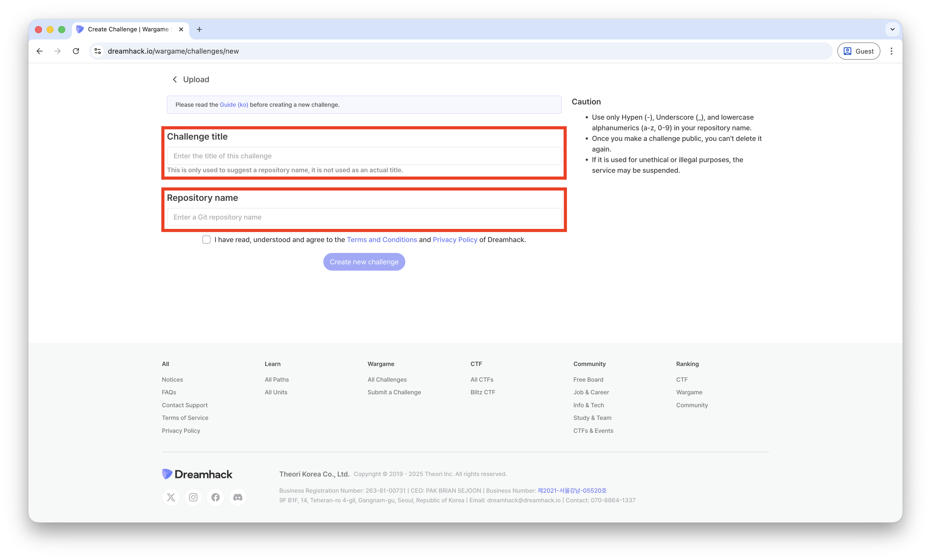
Task: Click the Dreamhack footer logo
Action: click(197, 474)
